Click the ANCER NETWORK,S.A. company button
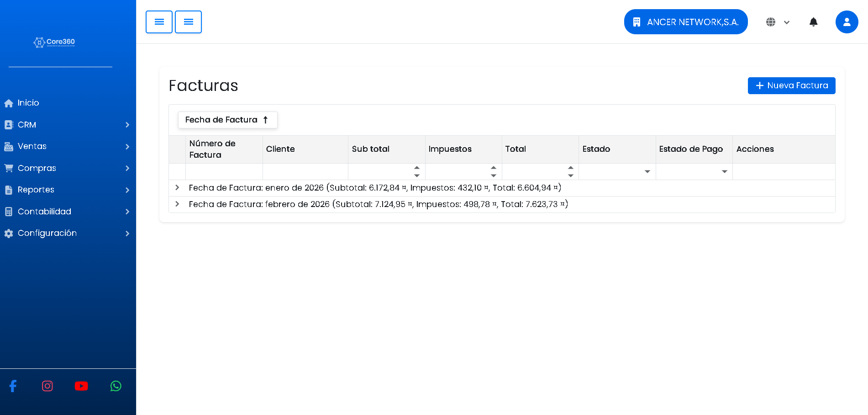Screen dimensions: 868x415 pos(685,22)
